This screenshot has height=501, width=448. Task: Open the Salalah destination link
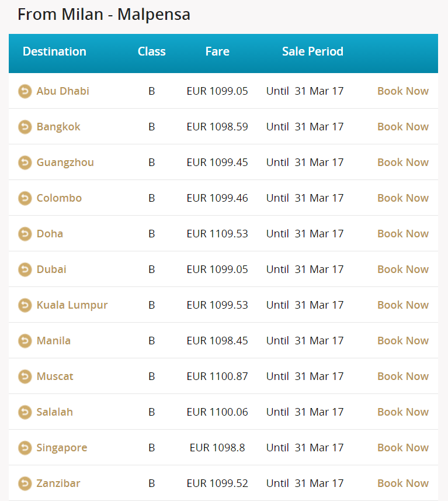point(54,412)
